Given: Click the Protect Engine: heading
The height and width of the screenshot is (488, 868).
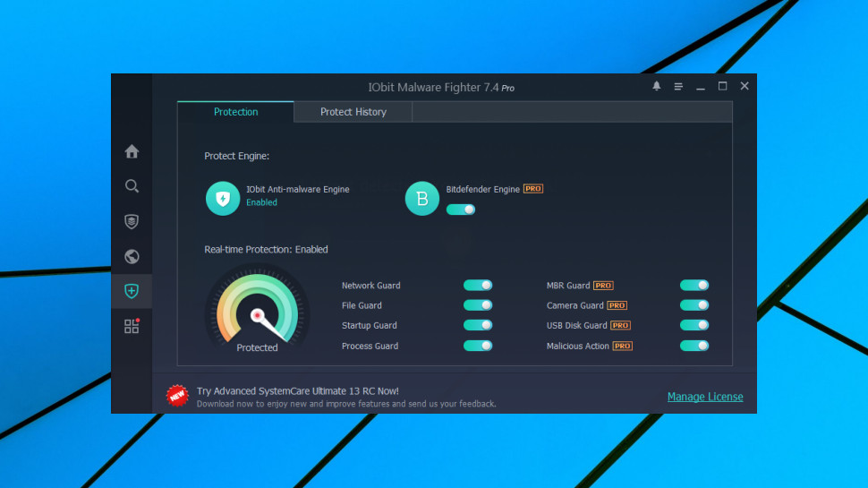Looking at the screenshot, I should click(237, 156).
